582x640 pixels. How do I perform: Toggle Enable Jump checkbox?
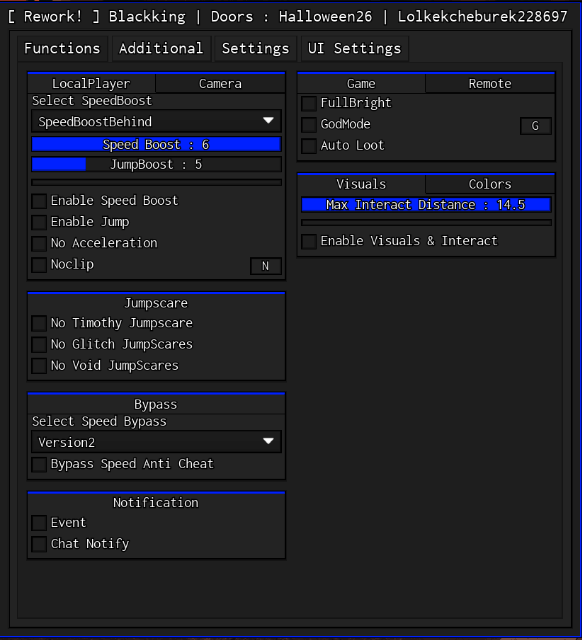point(39,222)
